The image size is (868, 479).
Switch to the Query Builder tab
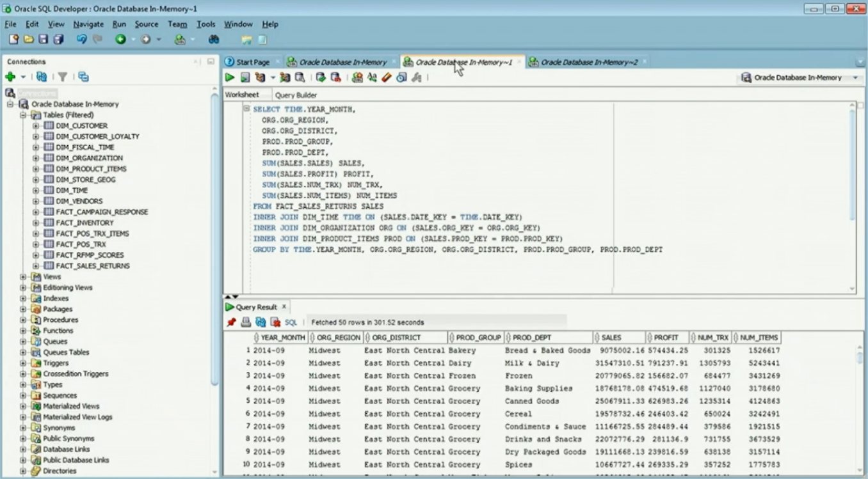[296, 95]
